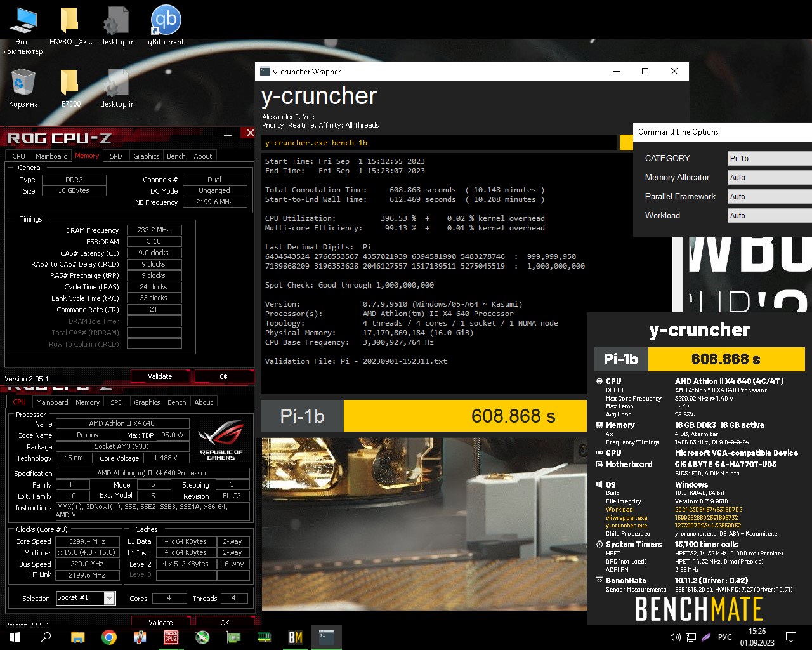The image size is (812, 650).
Task: Select desktop.ini file next to qBittorrent
Action: [x=118, y=27]
